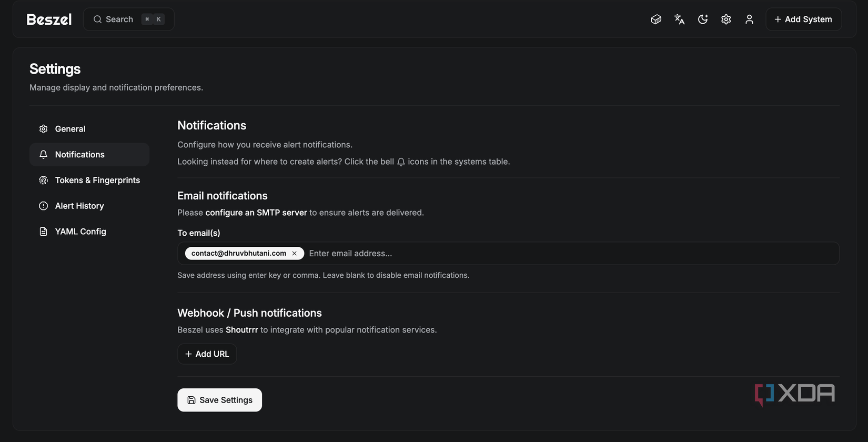Screen dimensions: 868x442
Task: Open the YAML Config section
Action: (80, 232)
